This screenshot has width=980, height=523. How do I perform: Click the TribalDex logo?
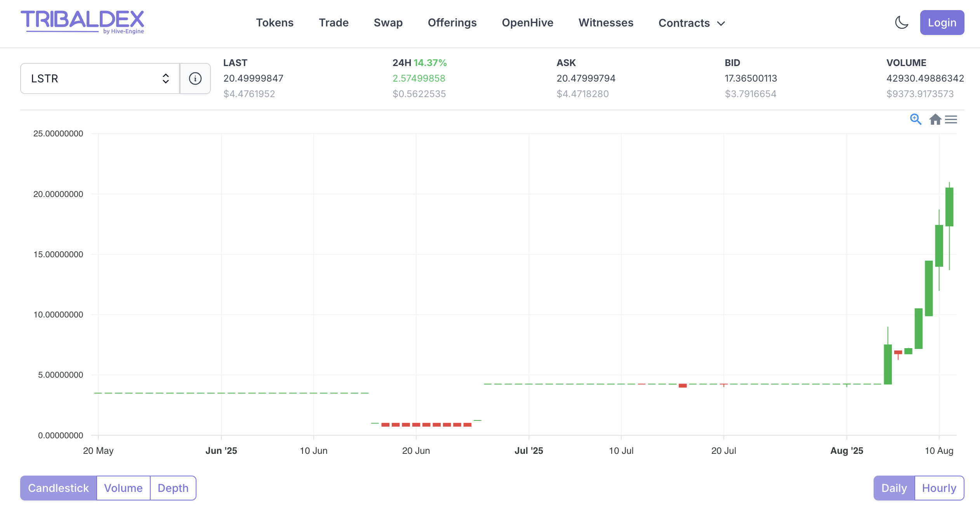click(82, 22)
